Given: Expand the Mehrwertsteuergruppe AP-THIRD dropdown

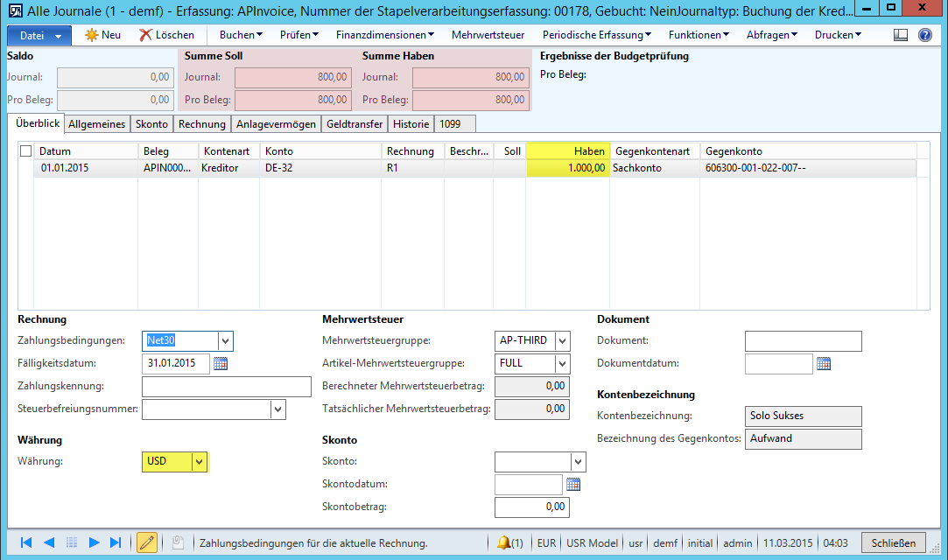Looking at the screenshot, I should click(562, 341).
